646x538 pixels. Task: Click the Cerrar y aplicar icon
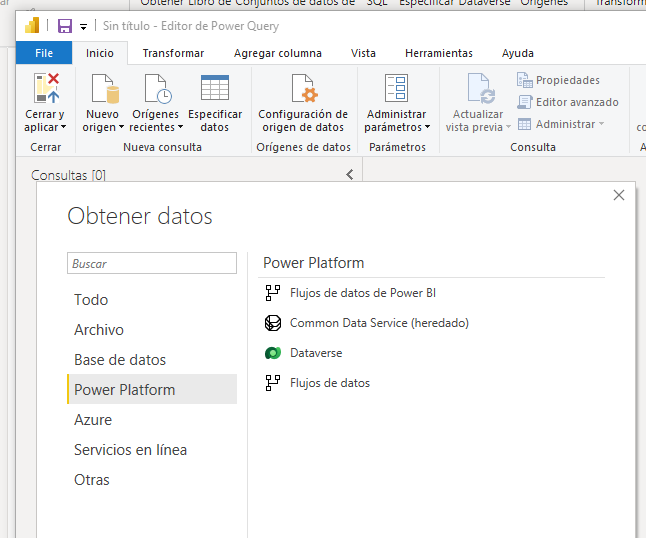click(x=47, y=88)
